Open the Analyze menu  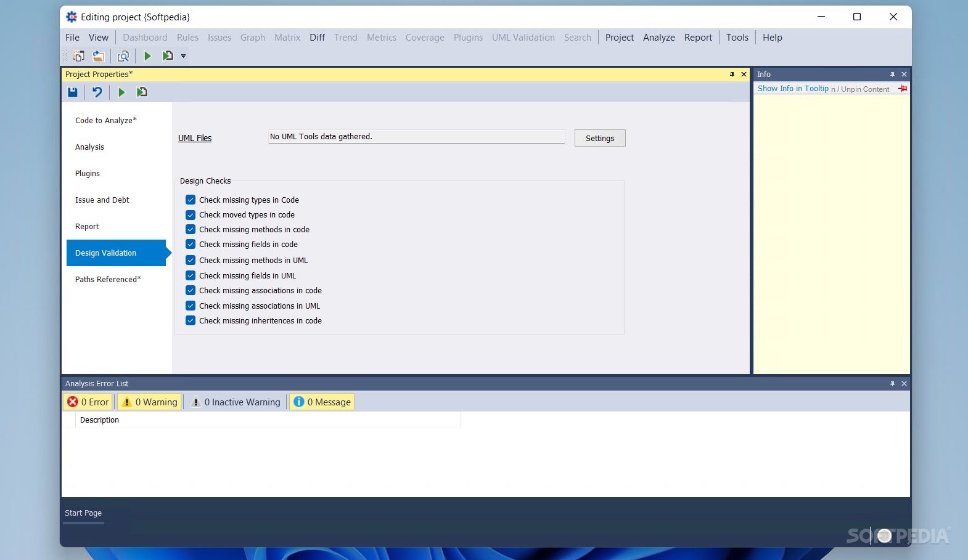(659, 38)
